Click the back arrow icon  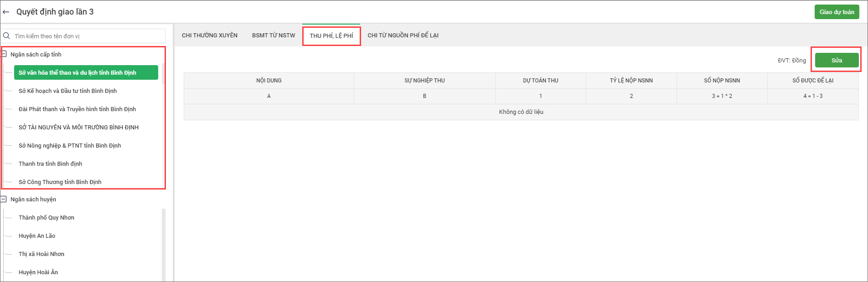point(6,12)
